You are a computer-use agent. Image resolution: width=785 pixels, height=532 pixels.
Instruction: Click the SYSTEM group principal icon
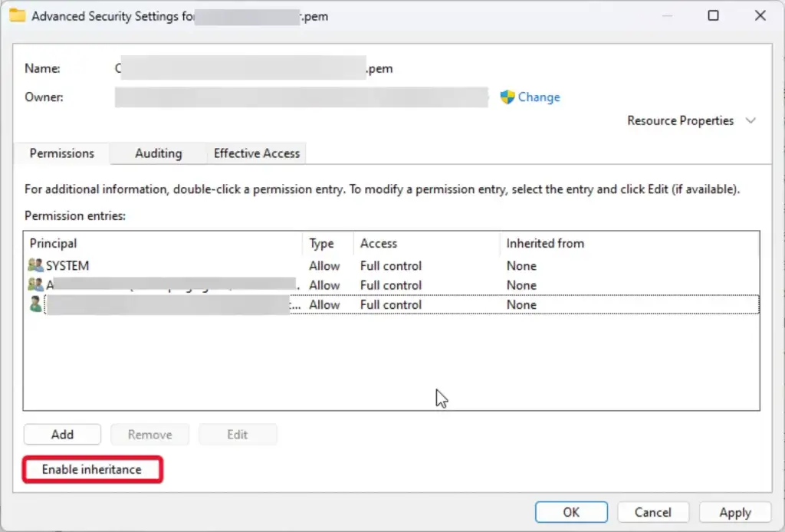(35, 266)
